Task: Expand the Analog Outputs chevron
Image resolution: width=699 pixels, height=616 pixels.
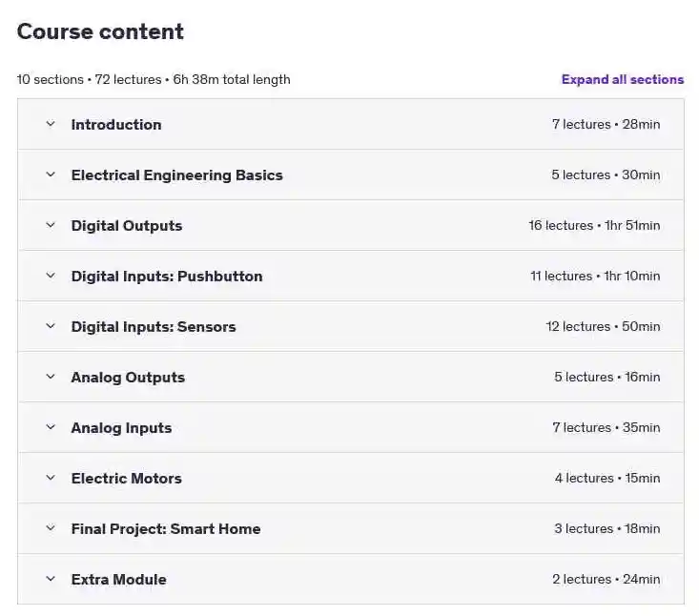Action: (51, 377)
